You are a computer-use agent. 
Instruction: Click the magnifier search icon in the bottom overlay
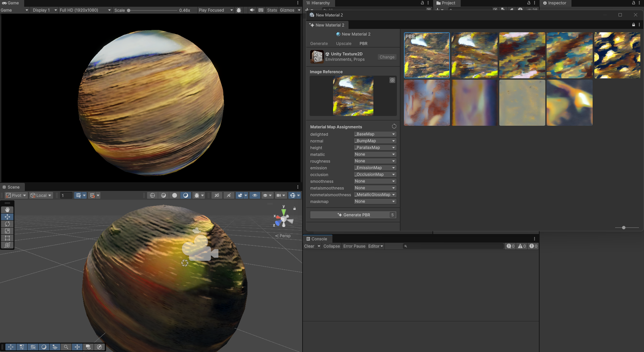pos(66,347)
